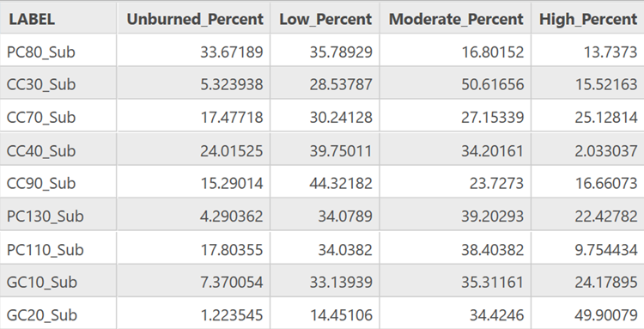Select the Unburned_Percent column header
Viewport: 644px width, 329px height.
click(194, 19)
